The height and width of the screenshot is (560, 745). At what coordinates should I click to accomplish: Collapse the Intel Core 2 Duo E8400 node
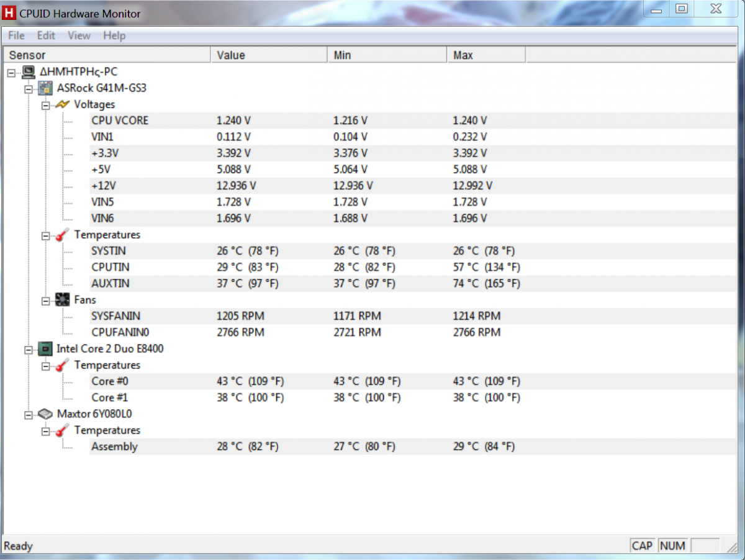[29, 349]
